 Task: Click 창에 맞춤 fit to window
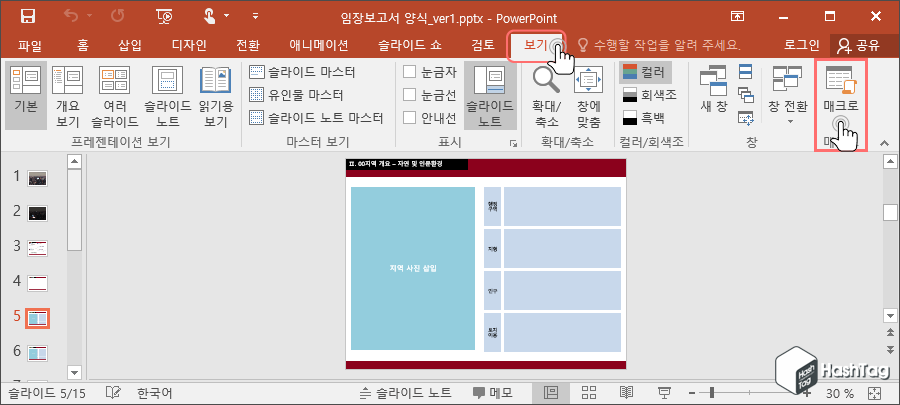click(x=588, y=95)
